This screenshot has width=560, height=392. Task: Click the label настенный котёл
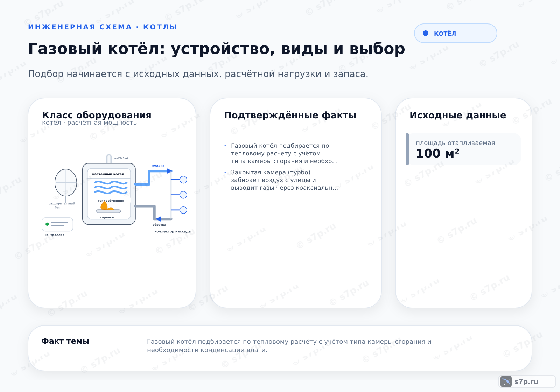(x=108, y=174)
